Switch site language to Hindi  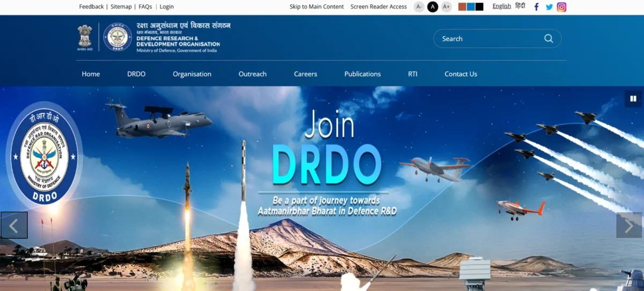[x=520, y=6]
